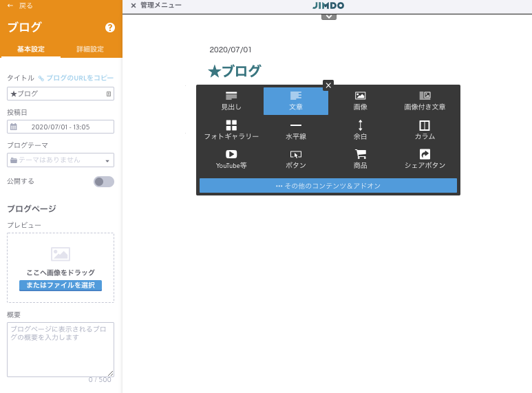
Task: Add a ボタン button element
Action: 295,160
